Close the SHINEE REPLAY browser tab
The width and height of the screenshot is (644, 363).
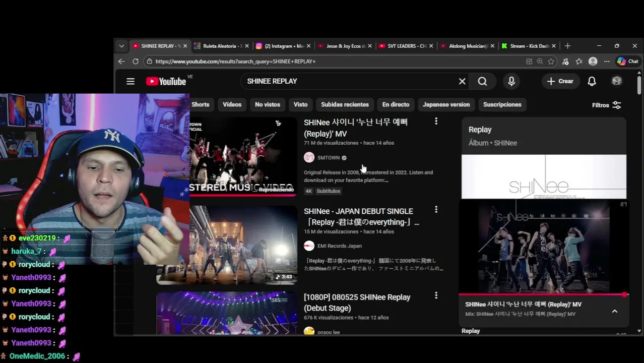(185, 46)
